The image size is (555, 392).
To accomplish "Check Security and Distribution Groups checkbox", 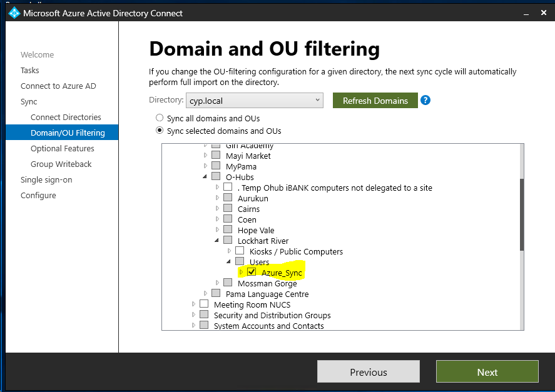I will click(x=204, y=314).
